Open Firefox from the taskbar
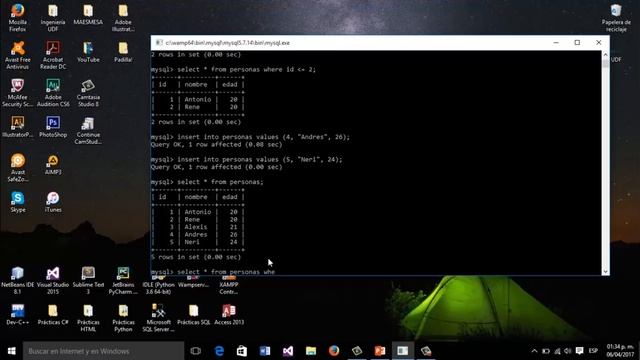 click(334, 351)
